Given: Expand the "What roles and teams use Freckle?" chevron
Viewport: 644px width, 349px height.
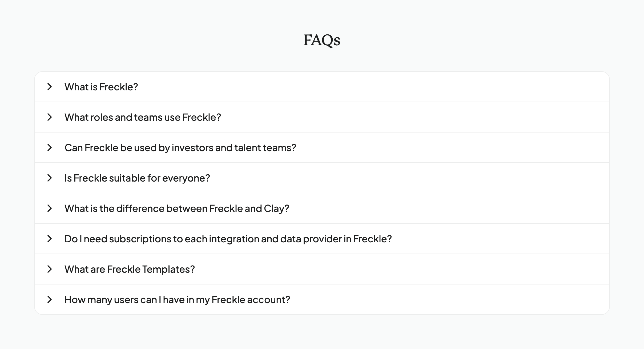Looking at the screenshot, I should 50,117.
